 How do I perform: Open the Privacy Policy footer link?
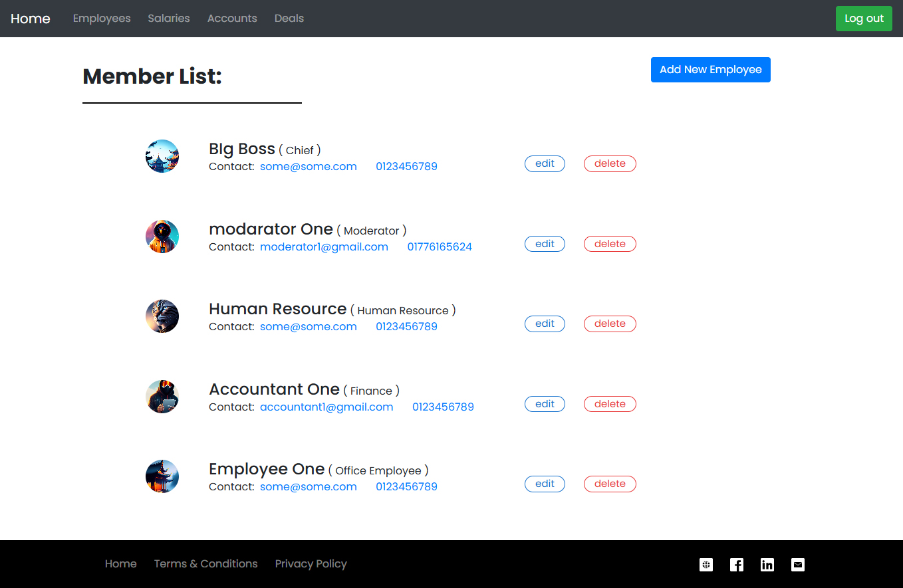(311, 563)
